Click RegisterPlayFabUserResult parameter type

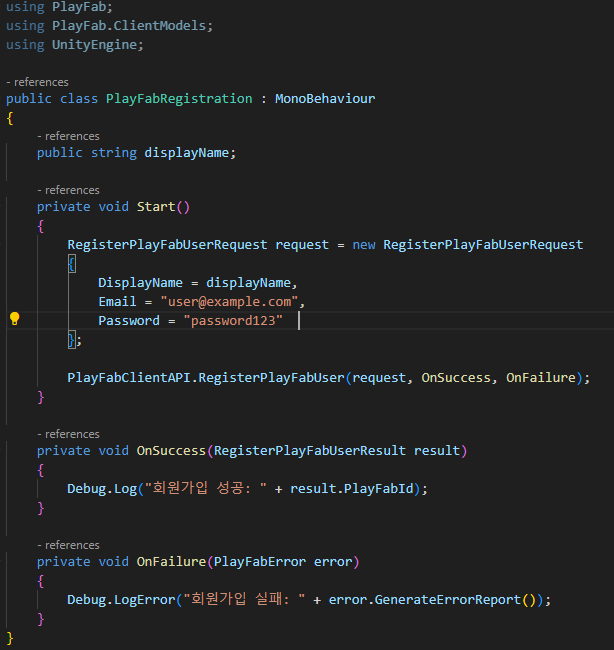click(310, 451)
